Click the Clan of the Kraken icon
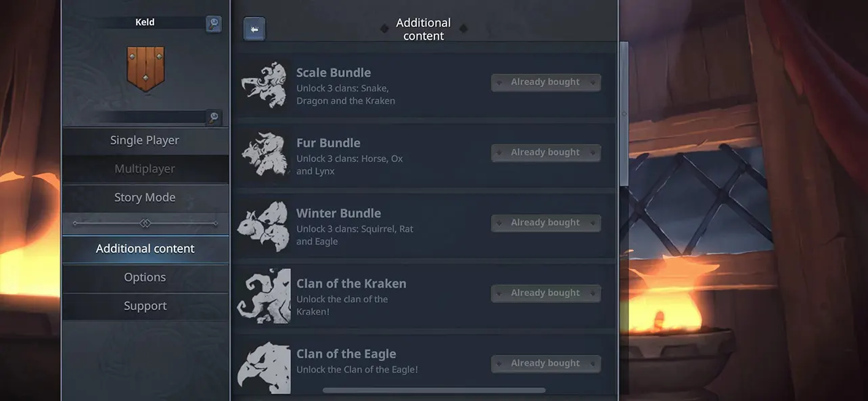The width and height of the screenshot is (868, 401). [264, 296]
